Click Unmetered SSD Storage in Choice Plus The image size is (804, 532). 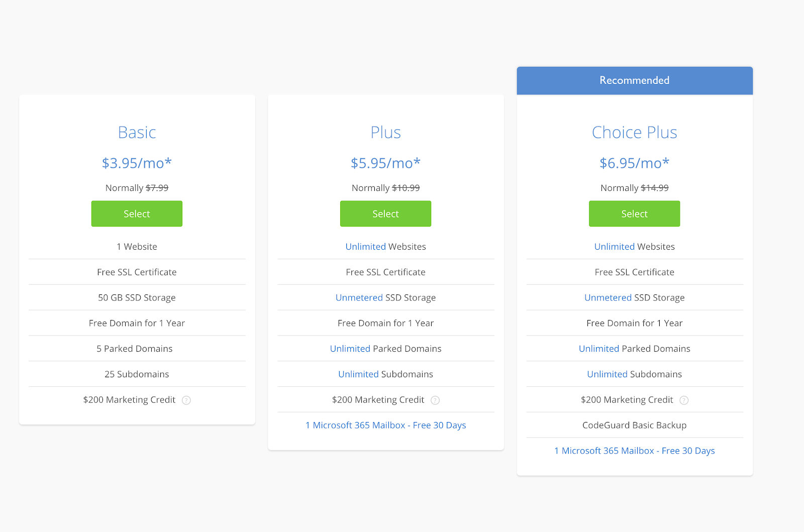click(x=608, y=297)
